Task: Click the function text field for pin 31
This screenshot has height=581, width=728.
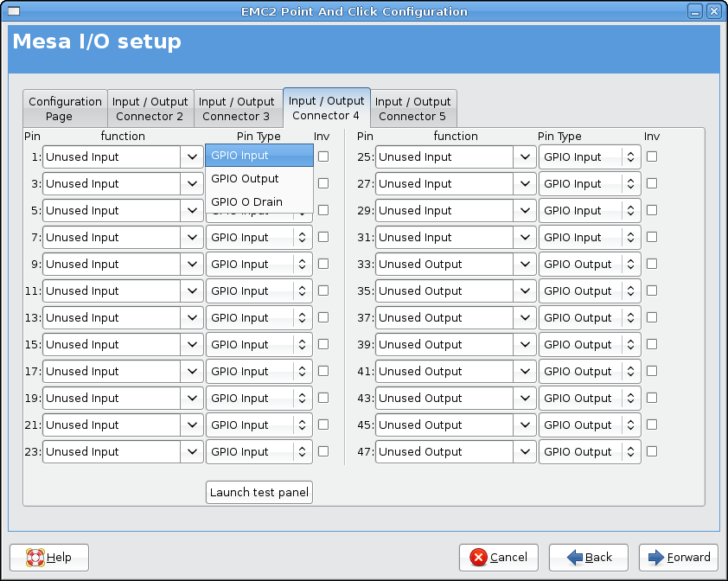Action: 444,237
